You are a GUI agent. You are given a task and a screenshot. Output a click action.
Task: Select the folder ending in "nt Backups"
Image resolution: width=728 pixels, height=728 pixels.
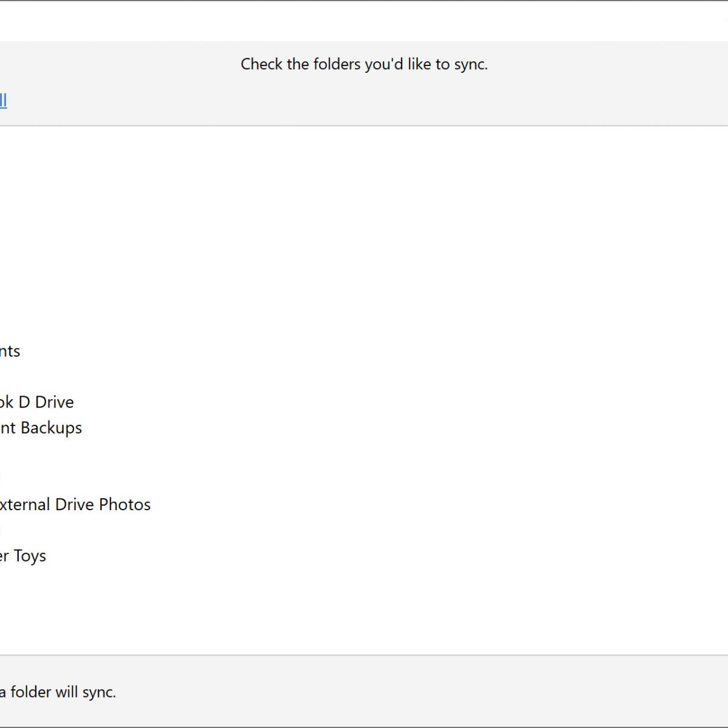[x=41, y=428]
